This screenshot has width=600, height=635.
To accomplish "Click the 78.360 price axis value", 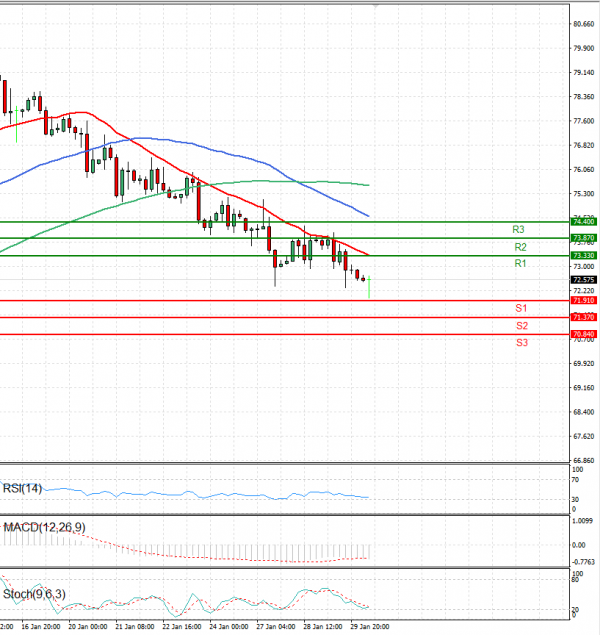I will point(584,97).
